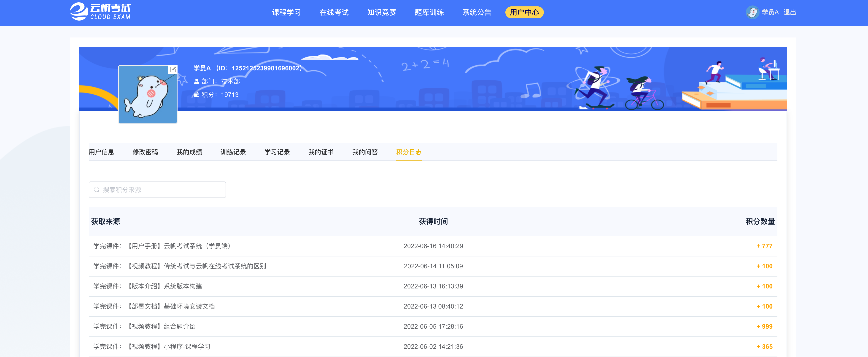This screenshot has width=868, height=357.
Task: Click the 搜索积分来源 search field
Action: [157, 190]
